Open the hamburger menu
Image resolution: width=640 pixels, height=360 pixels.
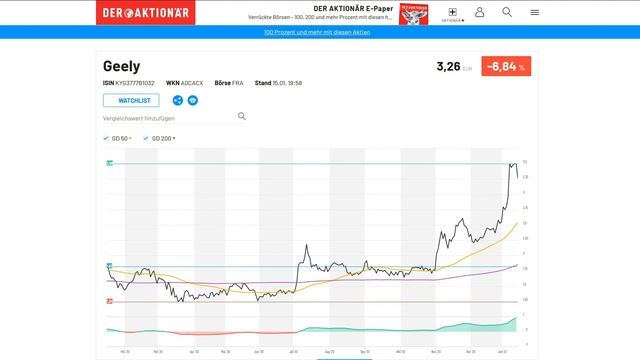coord(535,13)
